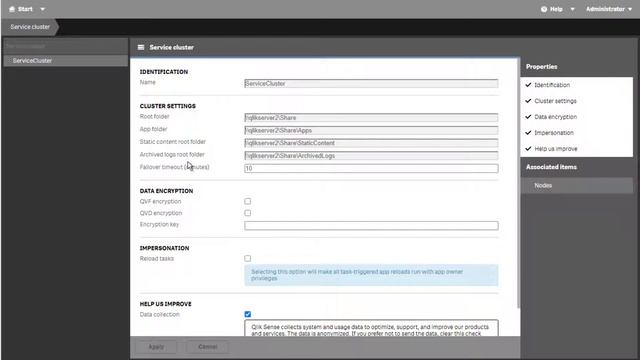Image resolution: width=640 pixels, height=360 pixels.
Task: Click the Service cluster breadcrumb tab
Action: point(30,27)
